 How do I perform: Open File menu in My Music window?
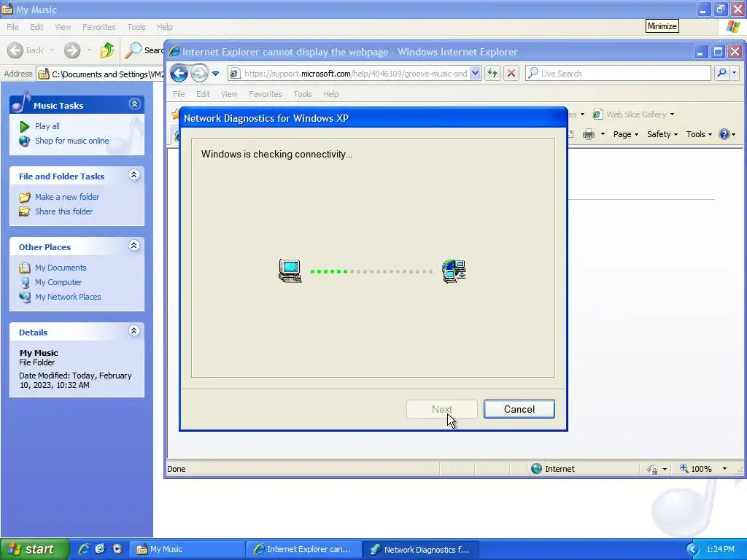tap(12, 27)
